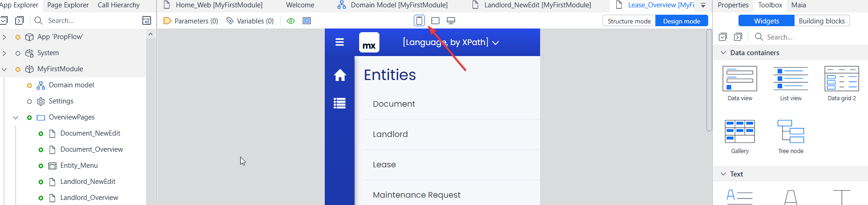Click the home icon in preview sidebar
This screenshot has height=205, width=868.
pos(340,75)
